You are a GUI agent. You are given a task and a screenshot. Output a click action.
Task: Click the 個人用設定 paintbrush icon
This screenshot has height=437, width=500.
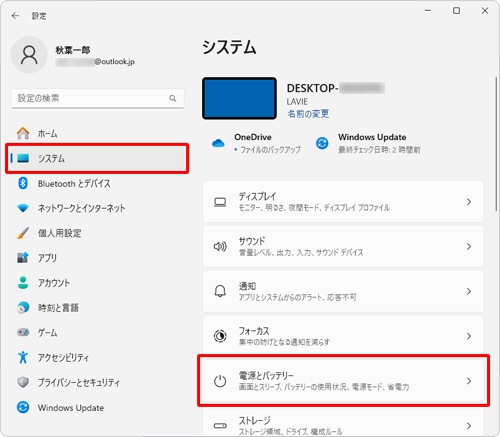click(x=23, y=233)
